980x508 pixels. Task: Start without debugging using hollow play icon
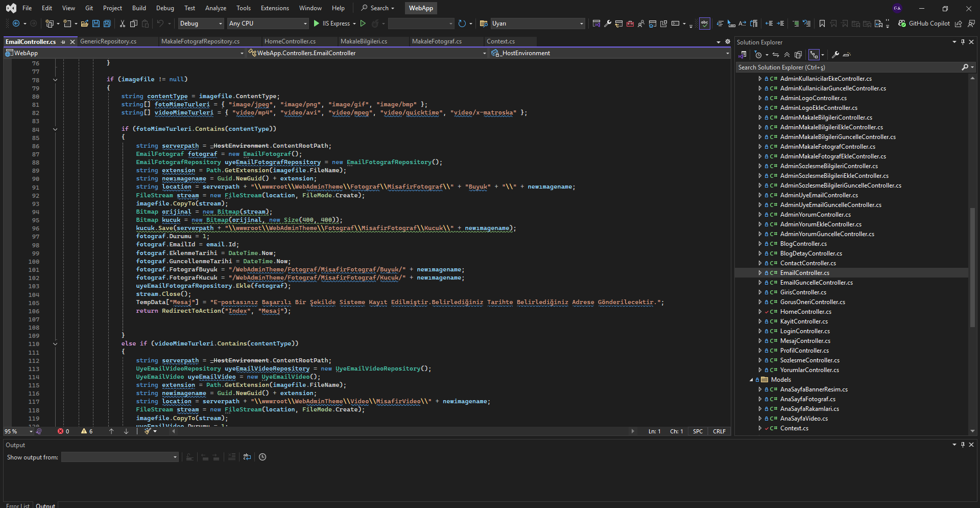tap(363, 24)
